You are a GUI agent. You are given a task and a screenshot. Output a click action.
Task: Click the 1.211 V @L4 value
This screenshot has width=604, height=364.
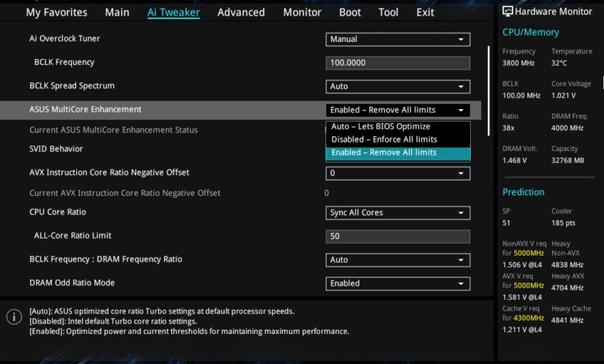523,330
